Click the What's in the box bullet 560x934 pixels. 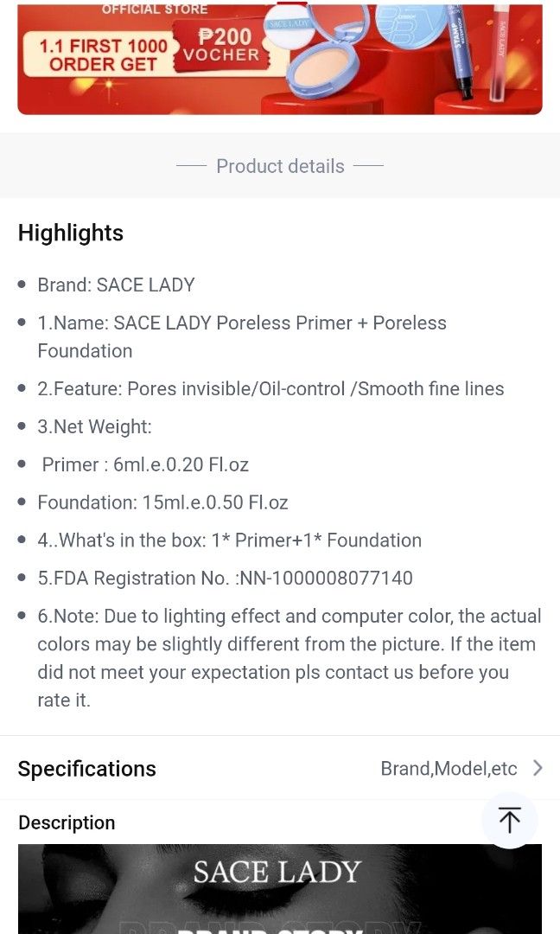(229, 540)
